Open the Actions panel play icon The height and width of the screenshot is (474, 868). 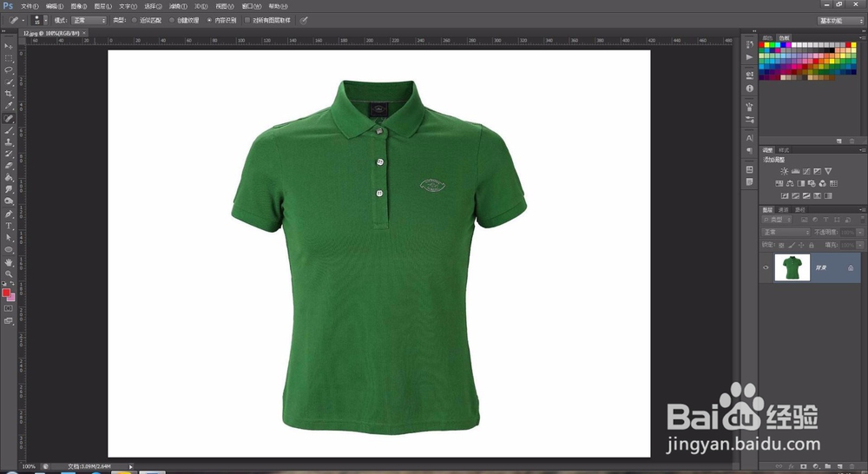(x=750, y=57)
